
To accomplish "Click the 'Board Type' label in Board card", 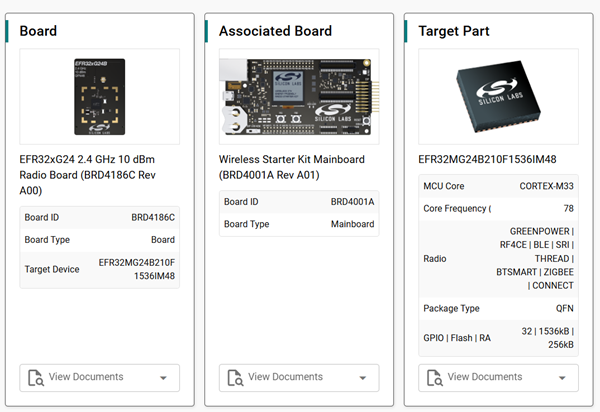I will tap(47, 240).
